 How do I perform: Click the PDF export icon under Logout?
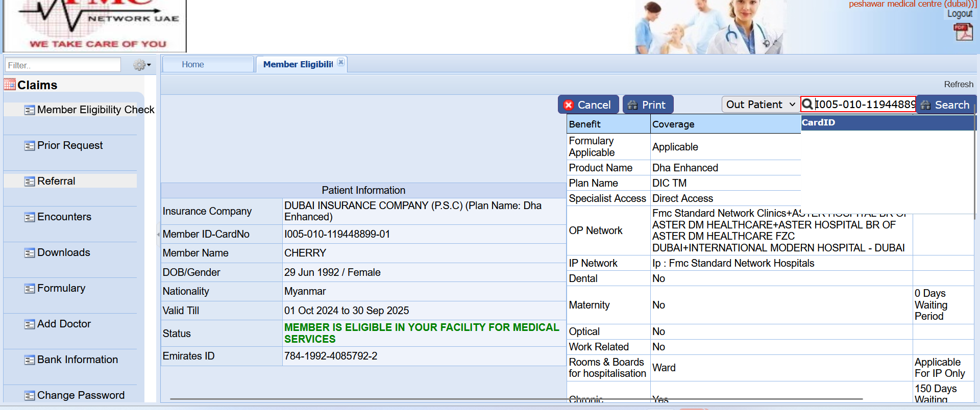pos(963,32)
